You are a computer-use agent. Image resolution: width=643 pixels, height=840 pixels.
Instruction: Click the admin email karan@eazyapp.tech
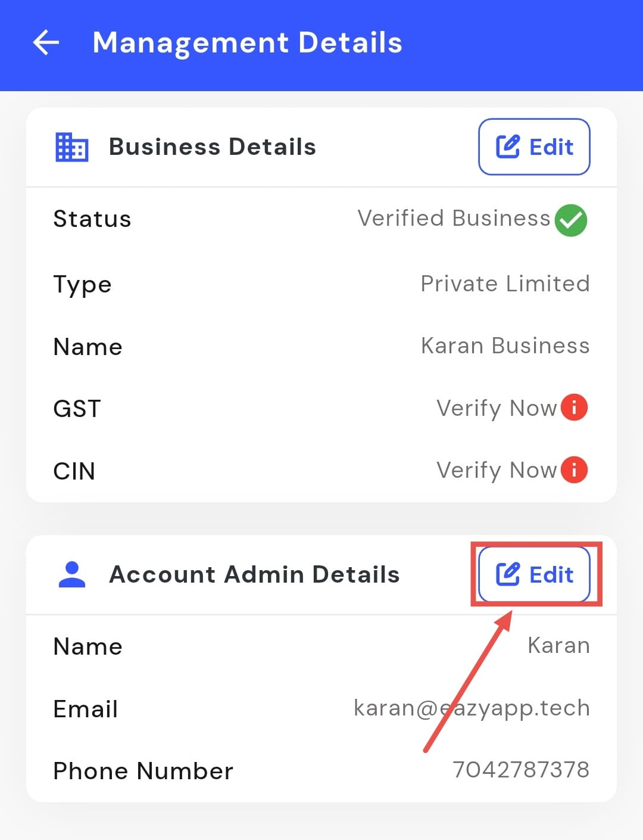[x=472, y=708]
